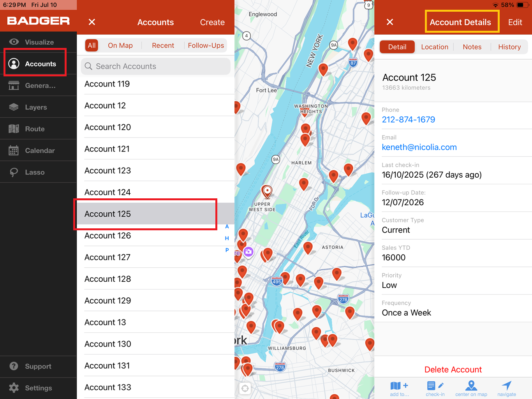Tap the red pin near Astoria label
Viewport: 532px width, 399px height.
point(308,247)
